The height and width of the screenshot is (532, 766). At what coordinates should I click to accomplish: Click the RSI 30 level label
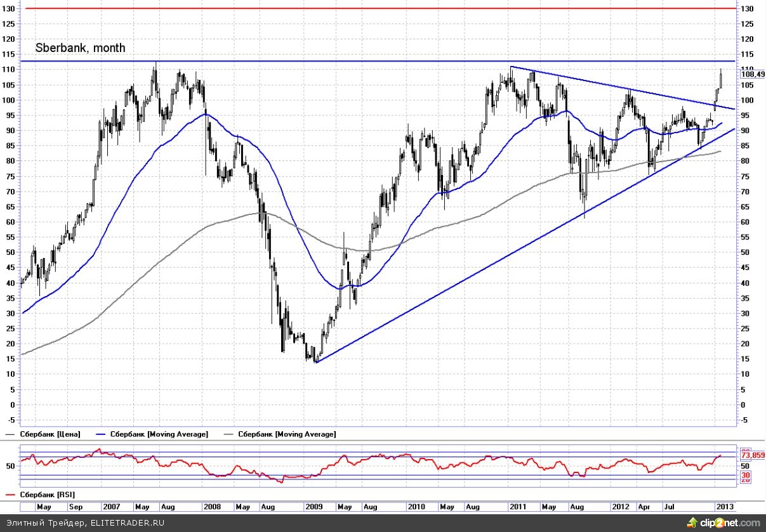(746, 475)
